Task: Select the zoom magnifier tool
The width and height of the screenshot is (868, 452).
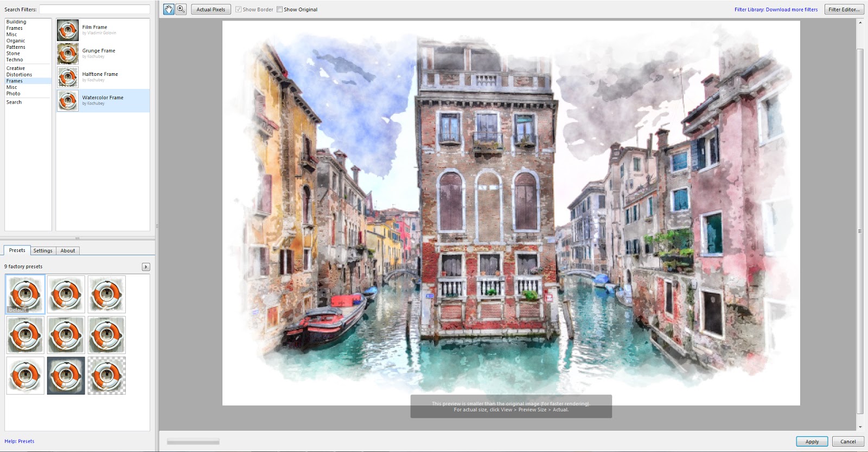Action: (181, 9)
